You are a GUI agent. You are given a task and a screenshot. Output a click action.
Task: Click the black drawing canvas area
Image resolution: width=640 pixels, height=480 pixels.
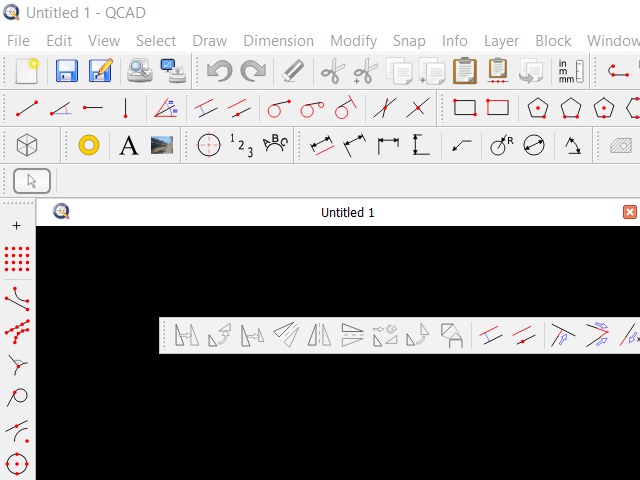click(300, 420)
